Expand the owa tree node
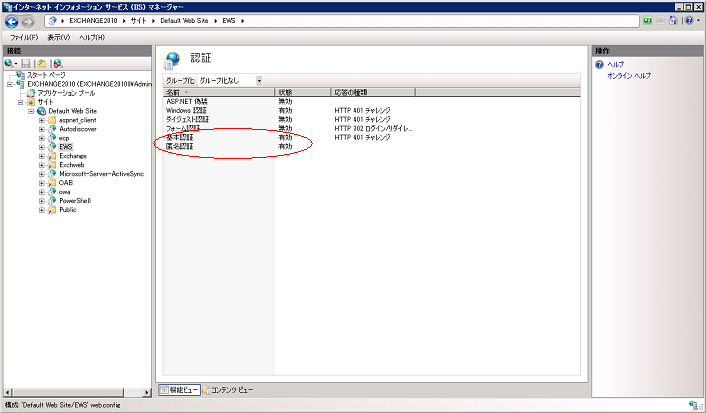This screenshot has height=413, width=706. pyautogui.click(x=42, y=192)
